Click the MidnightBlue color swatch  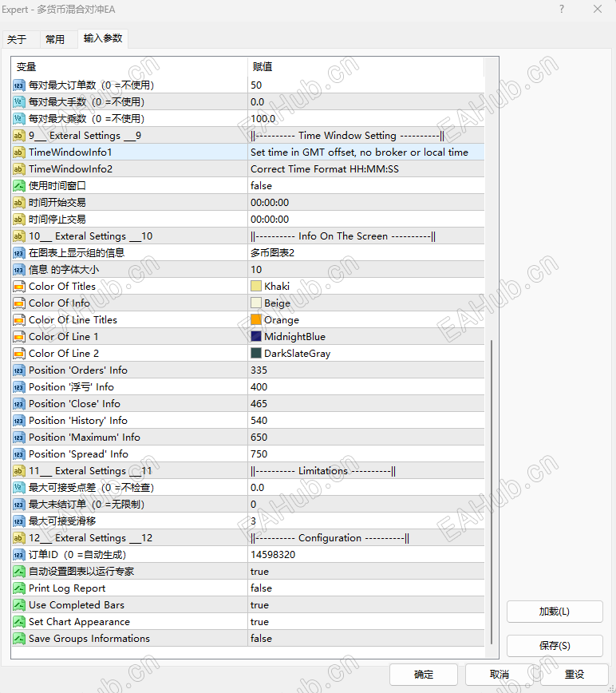tap(256, 336)
